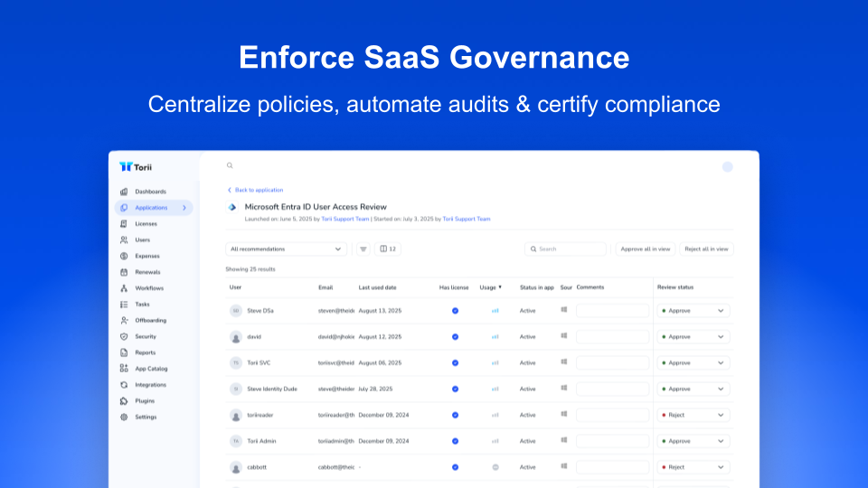Click the filter icon next to recommendations
The image size is (868, 488).
[x=363, y=249]
